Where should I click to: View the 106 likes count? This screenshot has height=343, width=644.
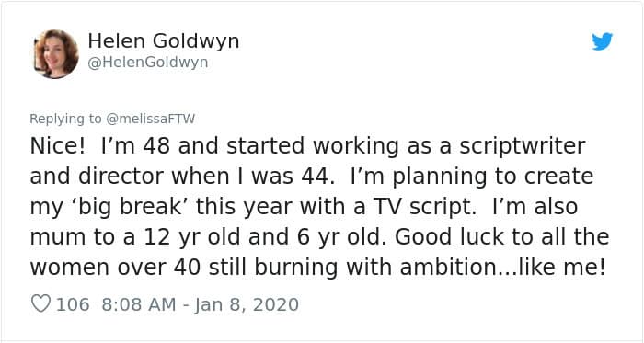(73, 304)
